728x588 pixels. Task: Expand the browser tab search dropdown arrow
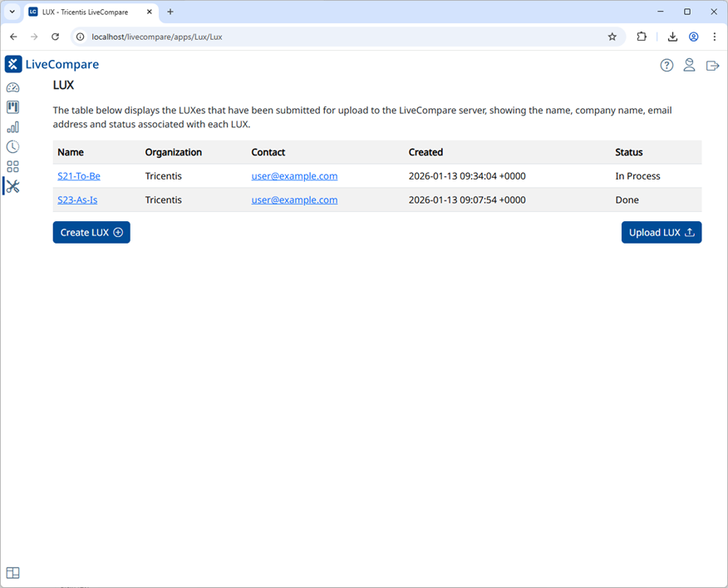point(12,12)
